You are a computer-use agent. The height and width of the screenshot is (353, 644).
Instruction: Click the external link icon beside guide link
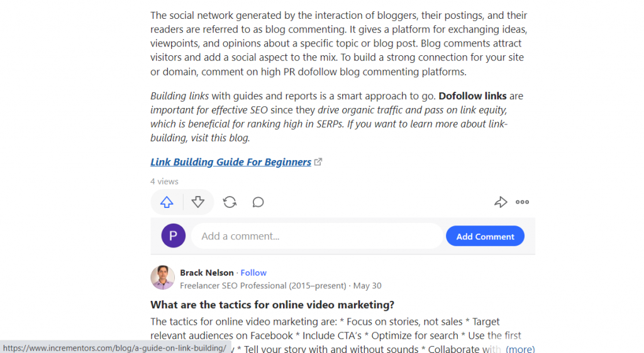coord(318,162)
